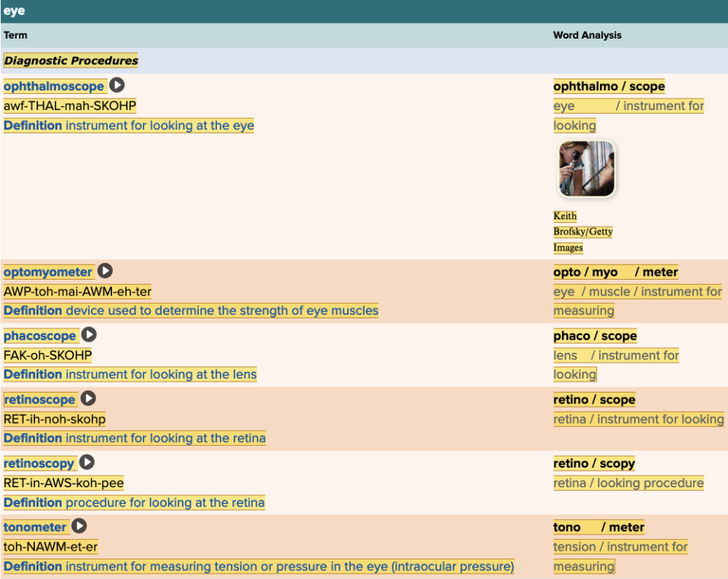Click the Term column header
The width and height of the screenshot is (728, 579).
pyautogui.click(x=15, y=35)
